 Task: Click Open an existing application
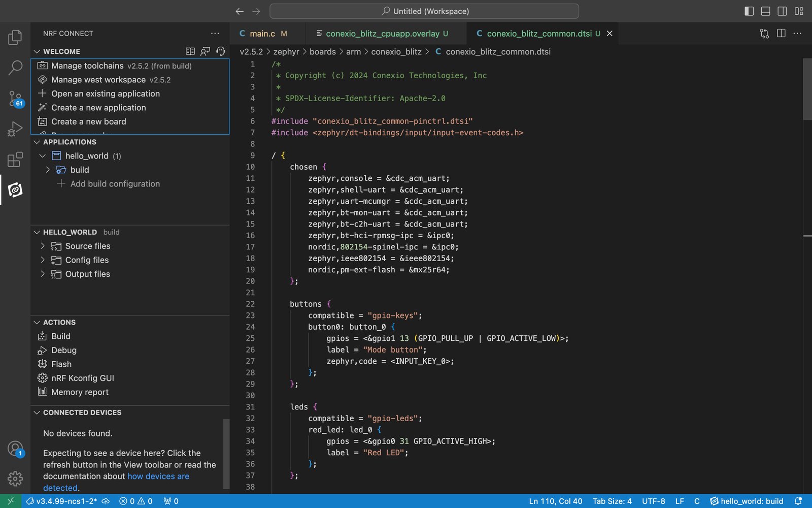click(x=130, y=93)
